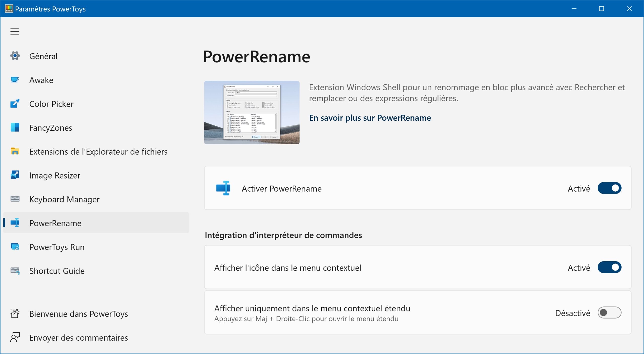Maximize the Paramètres PowerToys window
This screenshot has width=644, height=354.
tap(601, 9)
